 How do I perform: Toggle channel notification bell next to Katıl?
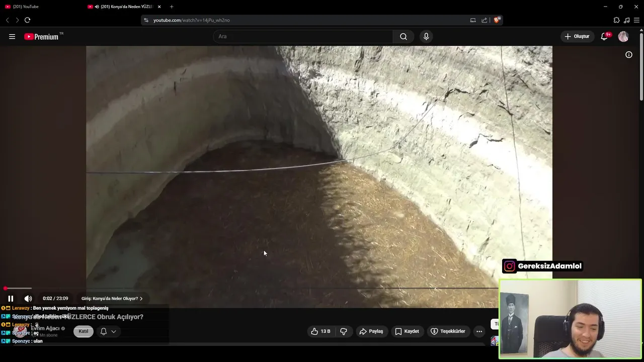103,331
